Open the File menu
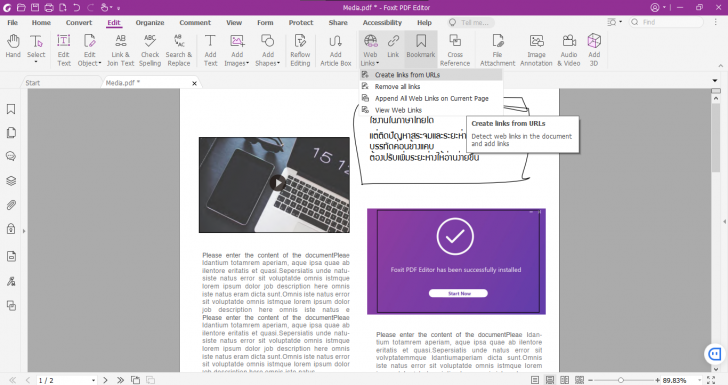This screenshot has width=728, height=385. coord(13,22)
